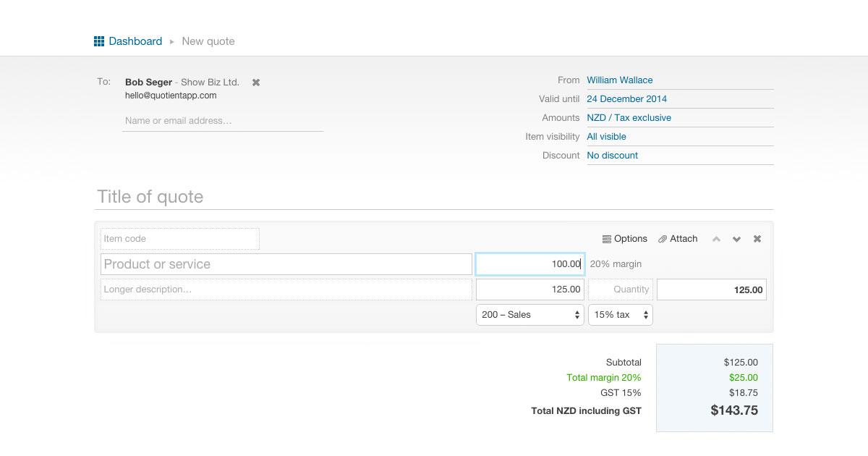Move item down with the down arrow
The height and width of the screenshot is (456, 868).
pos(736,239)
